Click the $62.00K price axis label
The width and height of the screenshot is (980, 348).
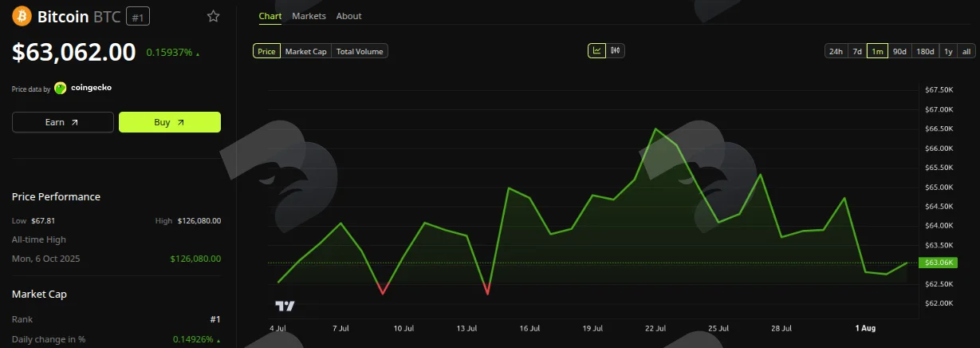tap(939, 303)
